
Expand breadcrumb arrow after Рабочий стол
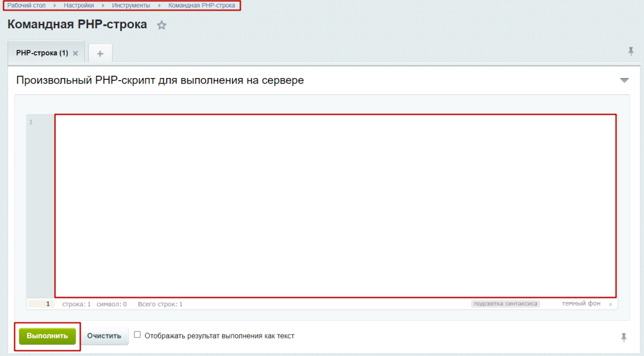55,6
